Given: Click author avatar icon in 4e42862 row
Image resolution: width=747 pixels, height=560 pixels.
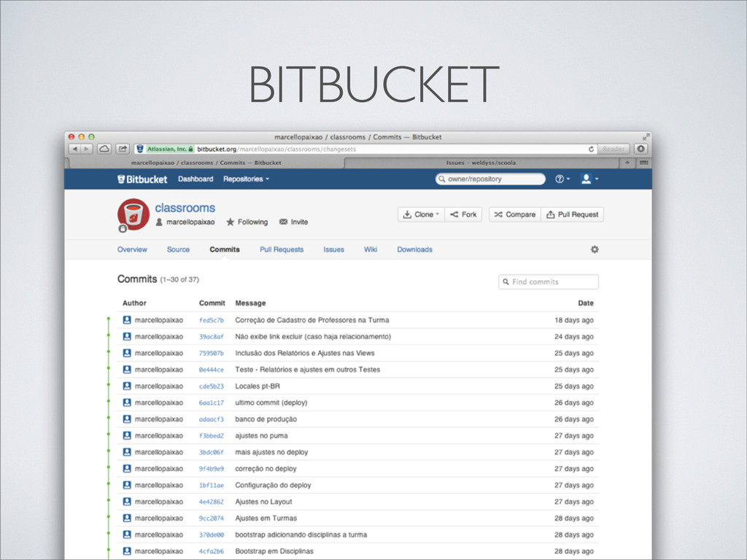Looking at the screenshot, I should click(x=127, y=502).
